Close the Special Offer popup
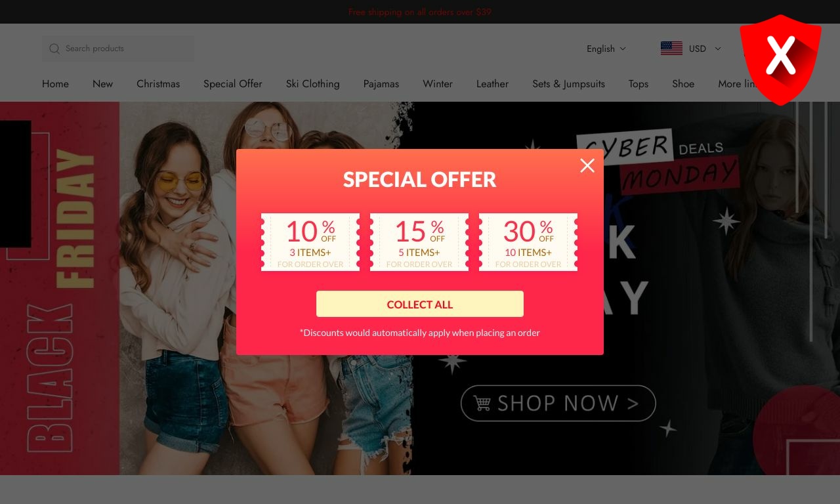Viewport: 840px width, 504px height. point(587,165)
